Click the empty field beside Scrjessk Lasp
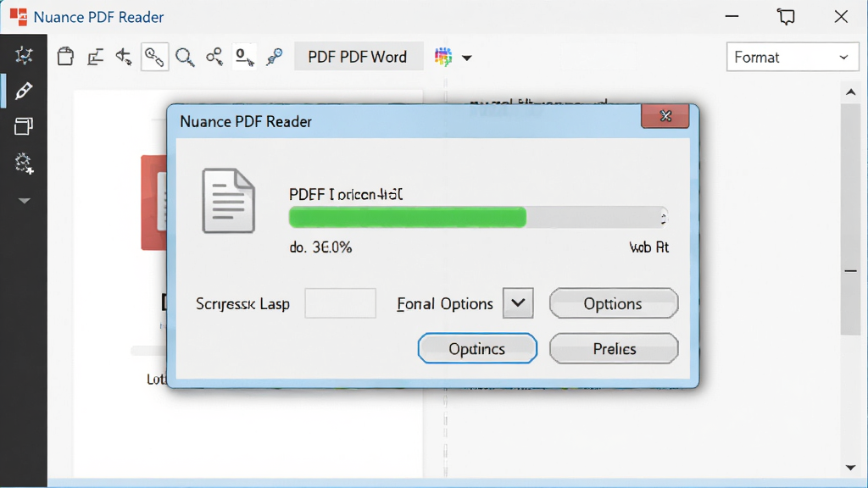Image resolution: width=868 pixels, height=488 pixels. pos(341,303)
